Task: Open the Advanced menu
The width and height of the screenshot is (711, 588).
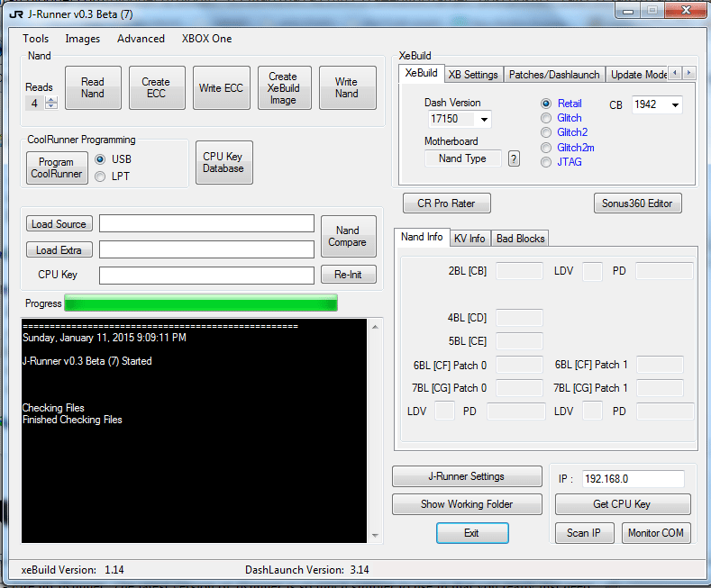Action: click(x=141, y=39)
